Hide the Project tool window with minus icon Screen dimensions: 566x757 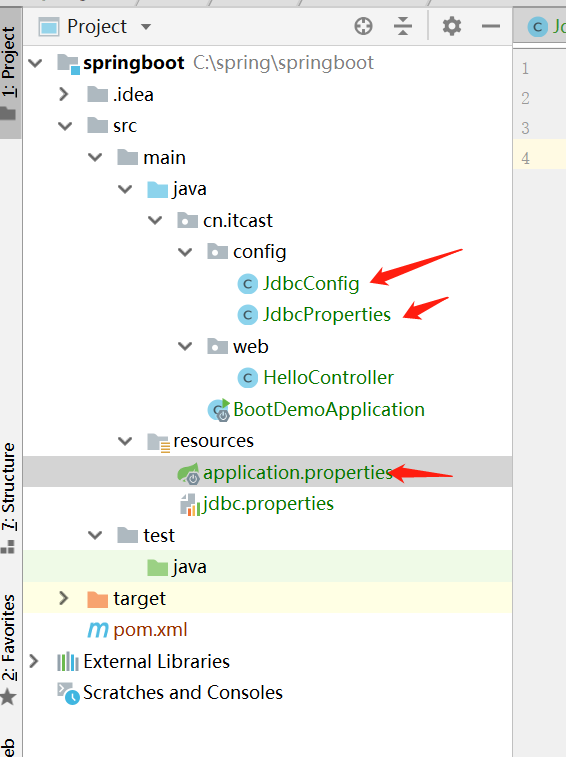pos(491,26)
